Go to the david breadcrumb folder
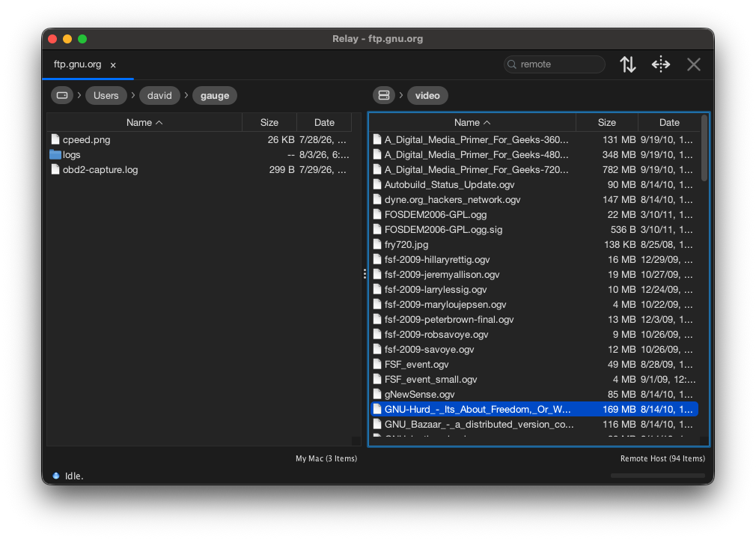The width and height of the screenshot is (756, 540). tap(159, 96)
